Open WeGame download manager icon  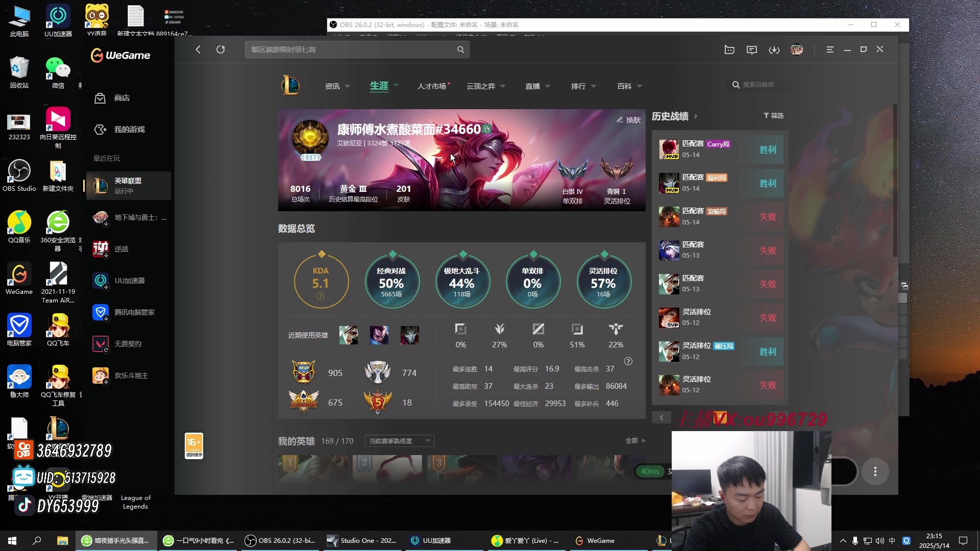(x=774, y=49)
